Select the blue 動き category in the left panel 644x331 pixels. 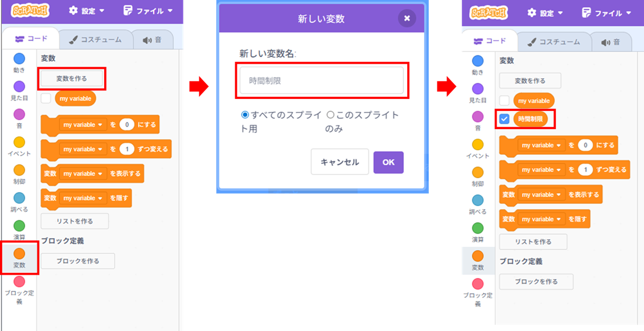[x=19, y=60]
